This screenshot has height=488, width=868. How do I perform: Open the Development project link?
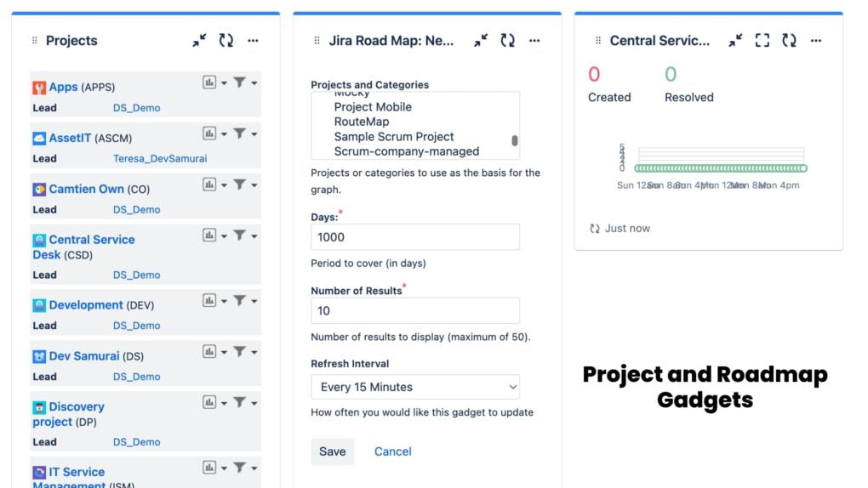pyautogui.click(x=86, y=305)
